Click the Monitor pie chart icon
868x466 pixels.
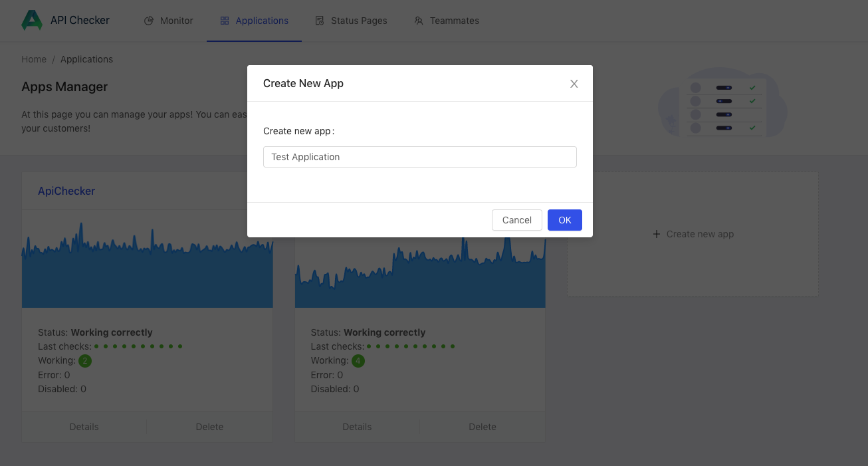(149, 21)
